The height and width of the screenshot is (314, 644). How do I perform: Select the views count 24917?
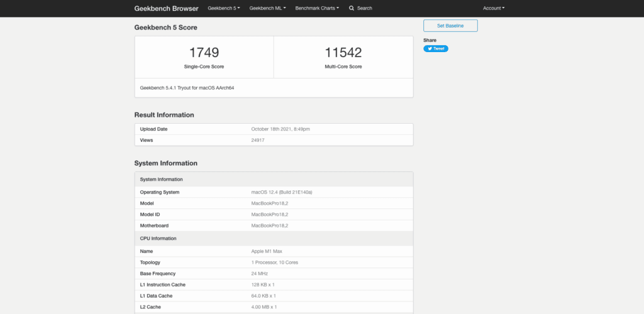[258, 140]
